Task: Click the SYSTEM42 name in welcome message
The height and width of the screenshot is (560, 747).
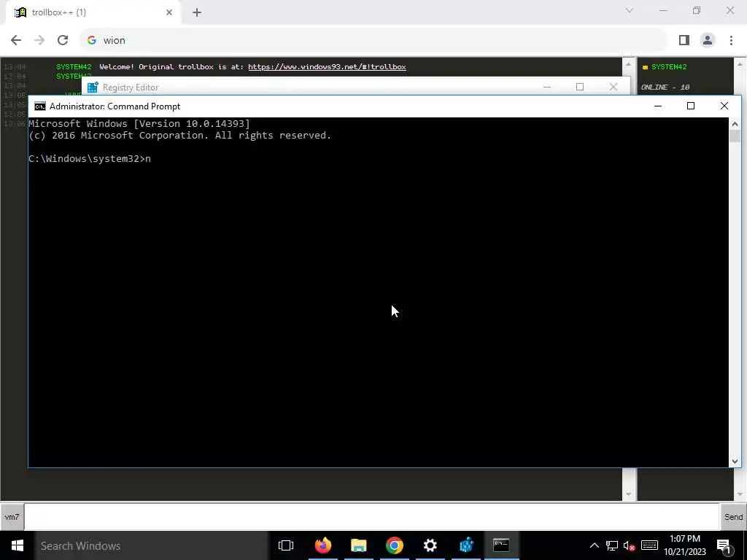Action: tap(74, 66)
